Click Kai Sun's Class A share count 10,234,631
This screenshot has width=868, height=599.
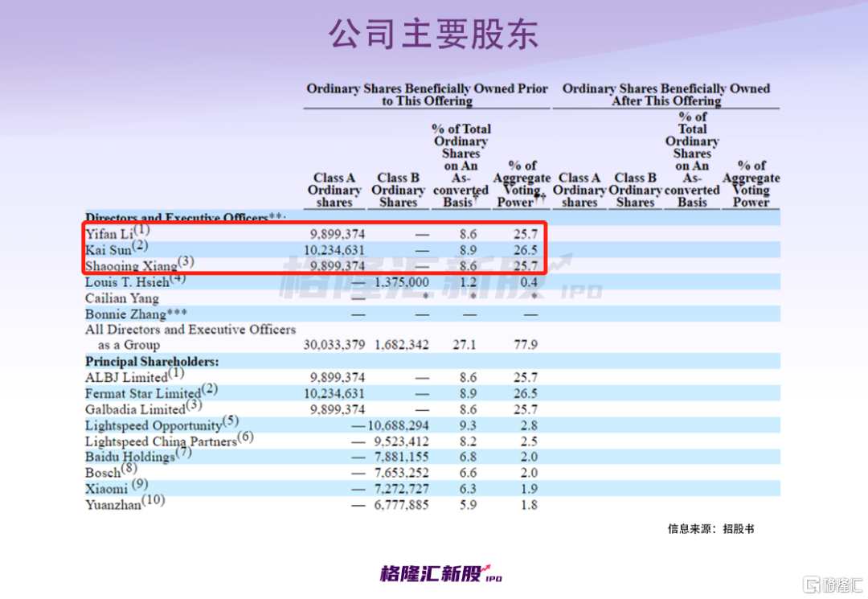pyautogui.click(x=334, y=250)
